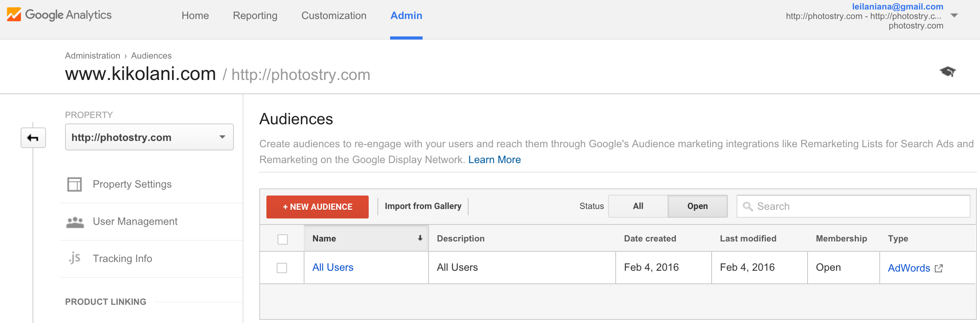Open the Customization tab
Screen dimensions: 980x323
point(334,15)
